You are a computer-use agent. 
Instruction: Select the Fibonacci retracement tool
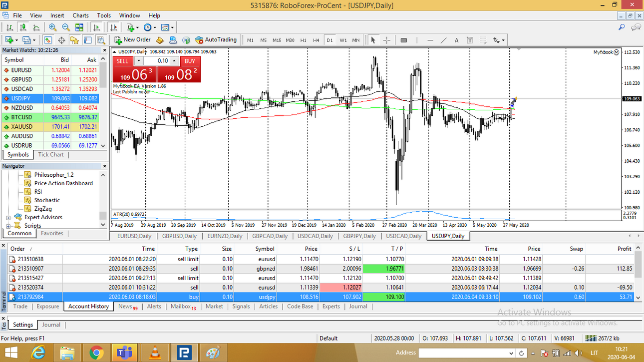(483, 40)
